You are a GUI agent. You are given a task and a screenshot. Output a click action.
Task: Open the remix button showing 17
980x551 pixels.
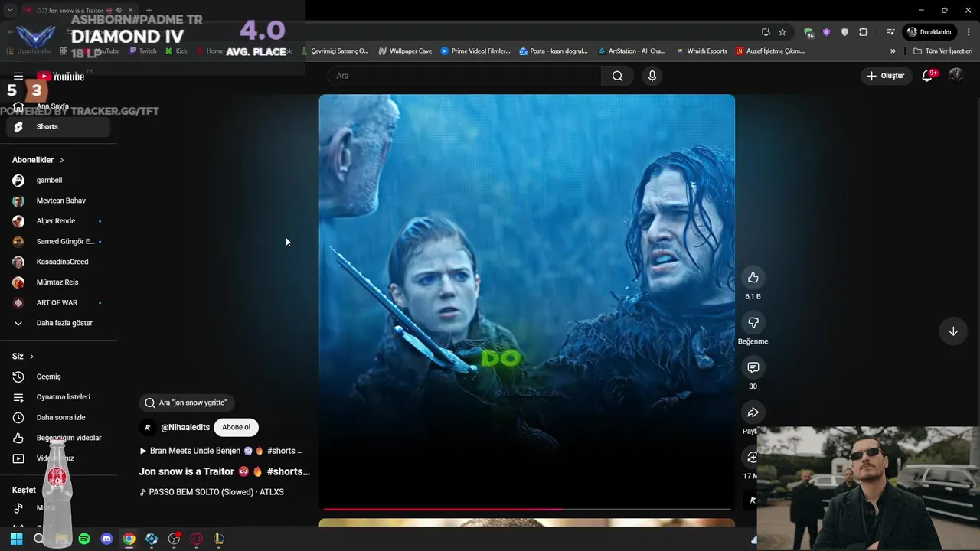(x=752, y=458)
